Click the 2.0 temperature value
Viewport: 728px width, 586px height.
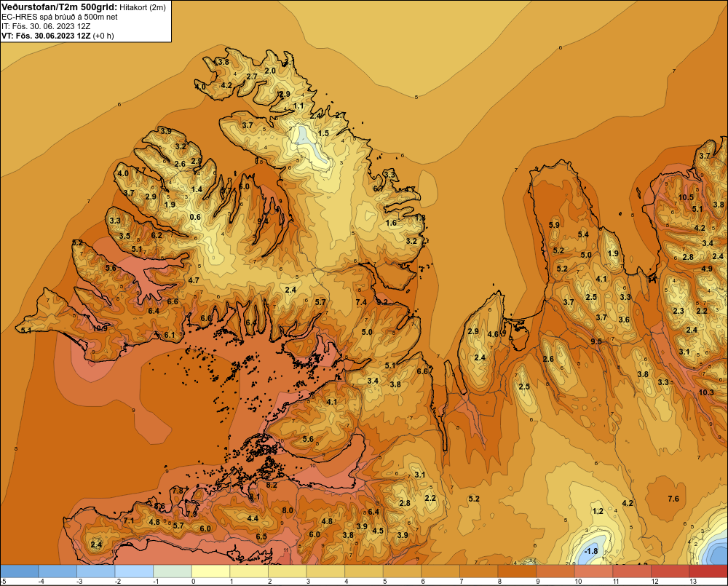click(x=270, y=71)
